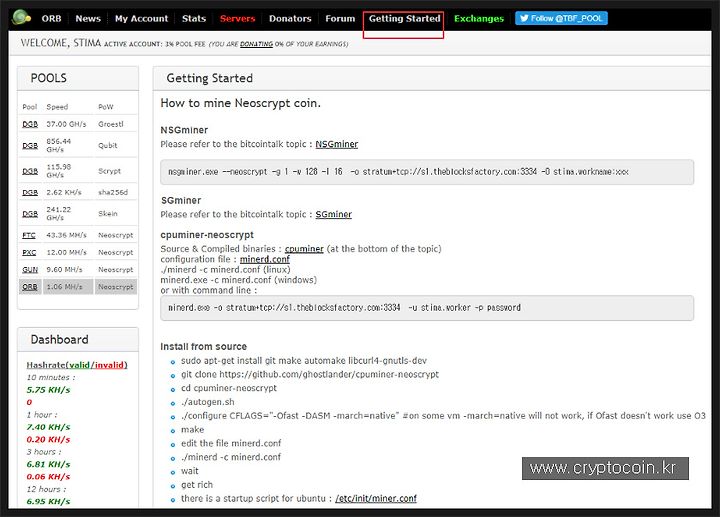Viewport: 720px width, 517px height.
Task: Click the 'How to mine Neoscrypt coin.' heading
Action: point(241,103)
